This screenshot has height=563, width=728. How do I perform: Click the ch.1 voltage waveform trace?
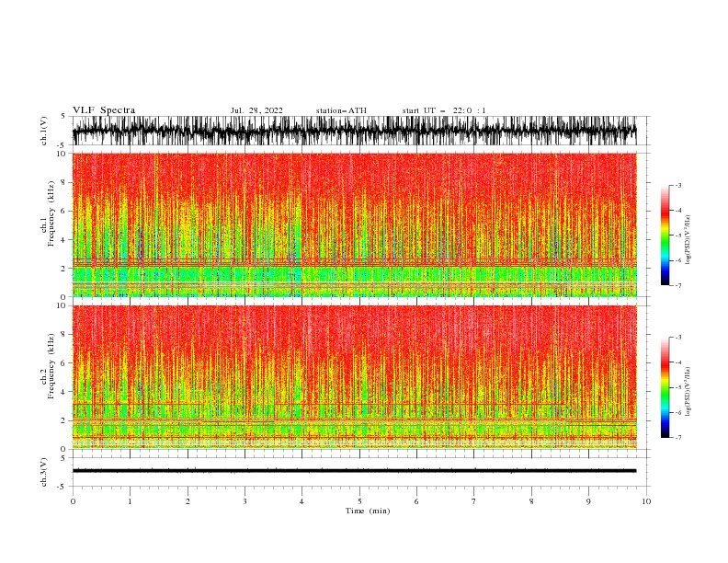355,131
